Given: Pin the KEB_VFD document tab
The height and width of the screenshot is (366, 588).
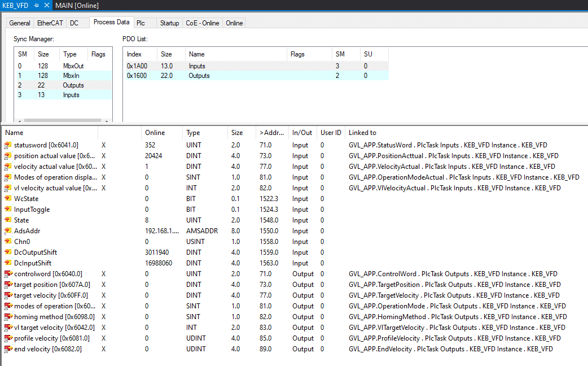Looking at the screenshot, I should pos(36,5).
